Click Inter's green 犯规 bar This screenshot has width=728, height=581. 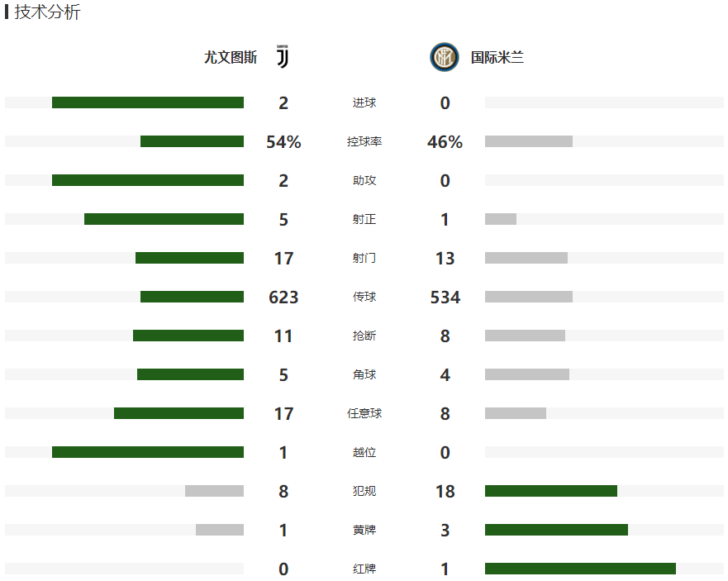[551, 491]
